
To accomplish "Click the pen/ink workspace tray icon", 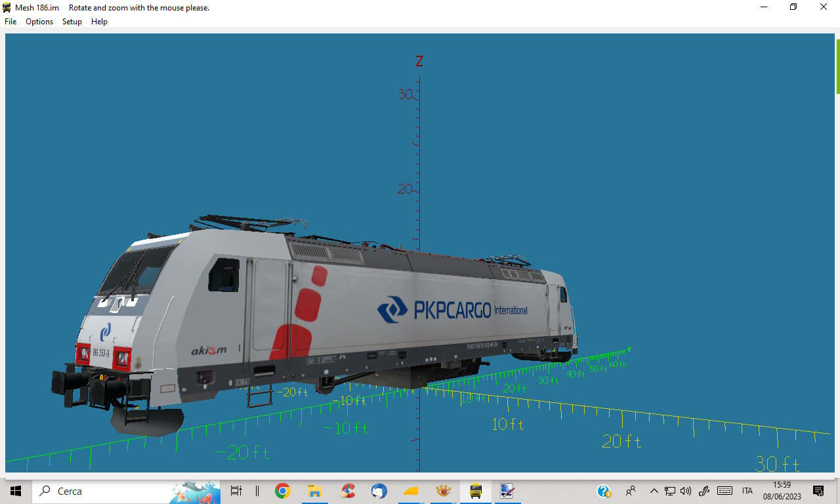I will 704,491.
